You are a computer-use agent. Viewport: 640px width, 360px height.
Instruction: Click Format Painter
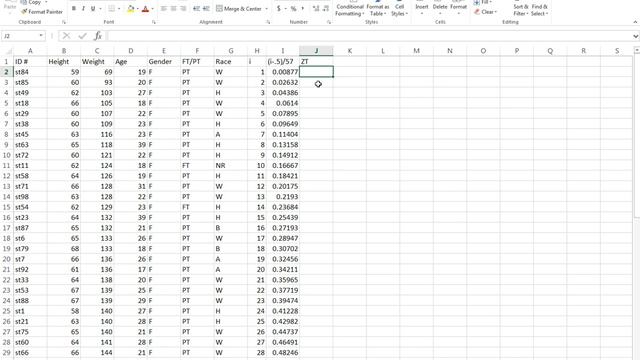42,12
